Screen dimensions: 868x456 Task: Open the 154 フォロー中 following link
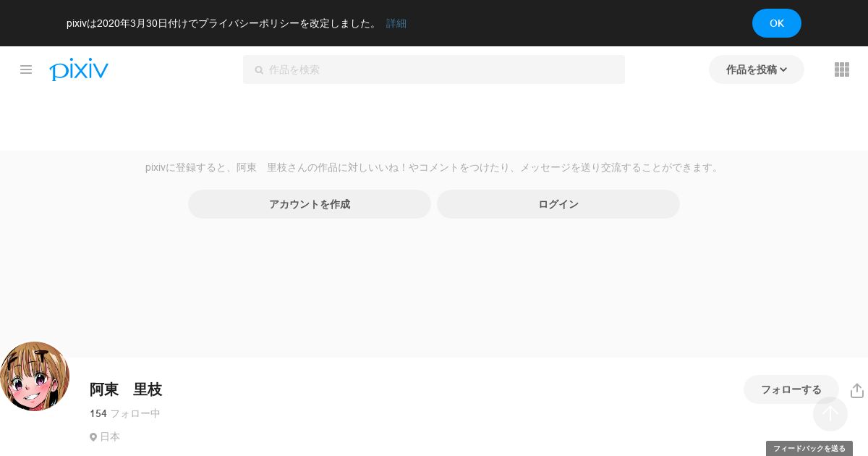125,413
